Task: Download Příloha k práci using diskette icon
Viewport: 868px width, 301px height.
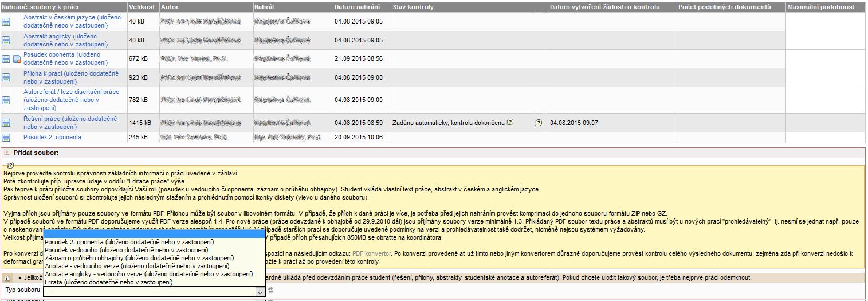Action: coord(6,77)
